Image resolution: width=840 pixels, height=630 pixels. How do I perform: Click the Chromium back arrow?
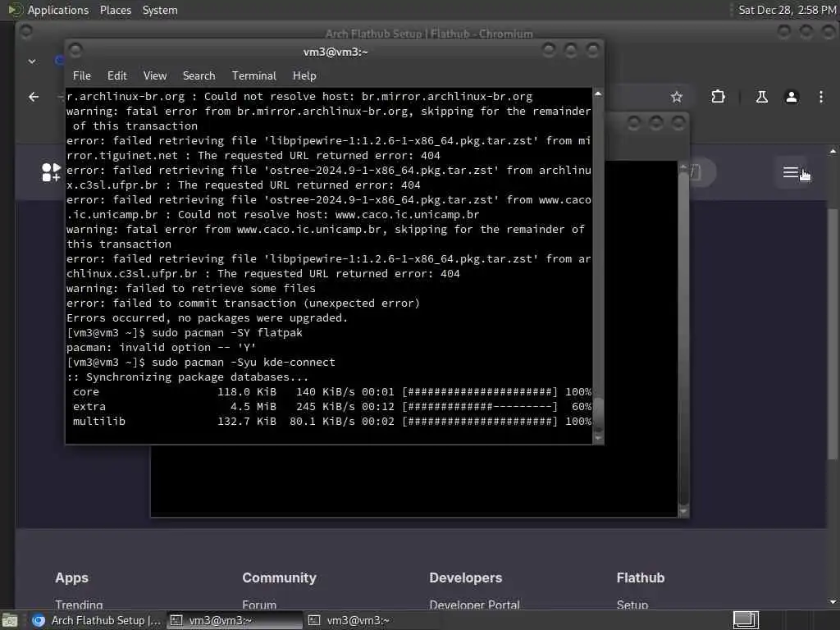click(34, 97)
